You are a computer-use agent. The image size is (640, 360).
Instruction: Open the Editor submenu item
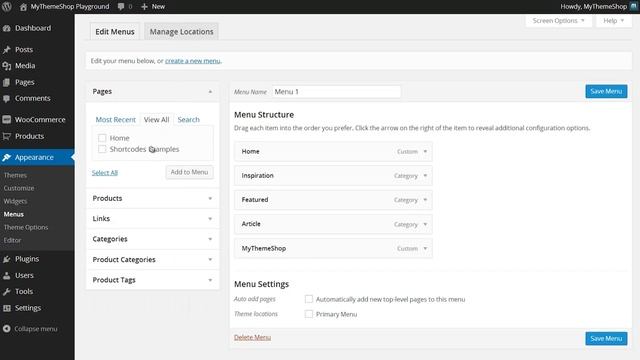tap(12, 240)
